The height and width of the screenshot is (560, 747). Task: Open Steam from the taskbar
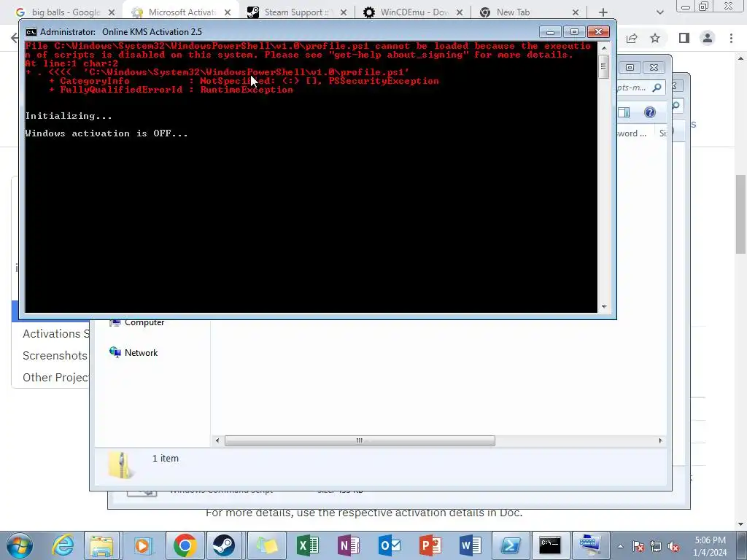223,545
